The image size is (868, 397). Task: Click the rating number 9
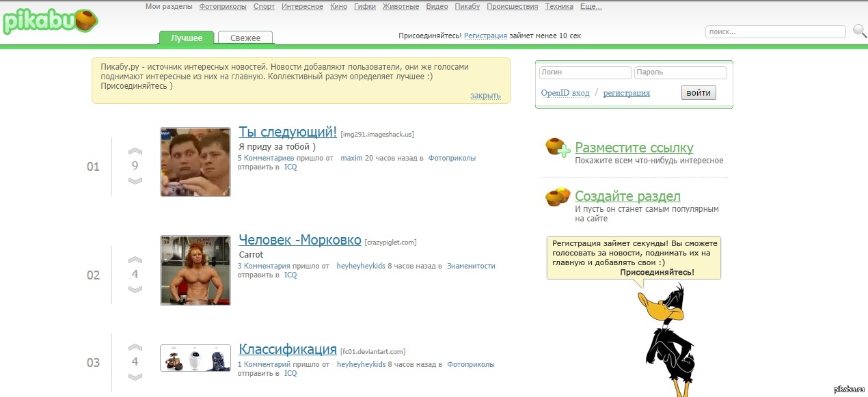point(135,165)
